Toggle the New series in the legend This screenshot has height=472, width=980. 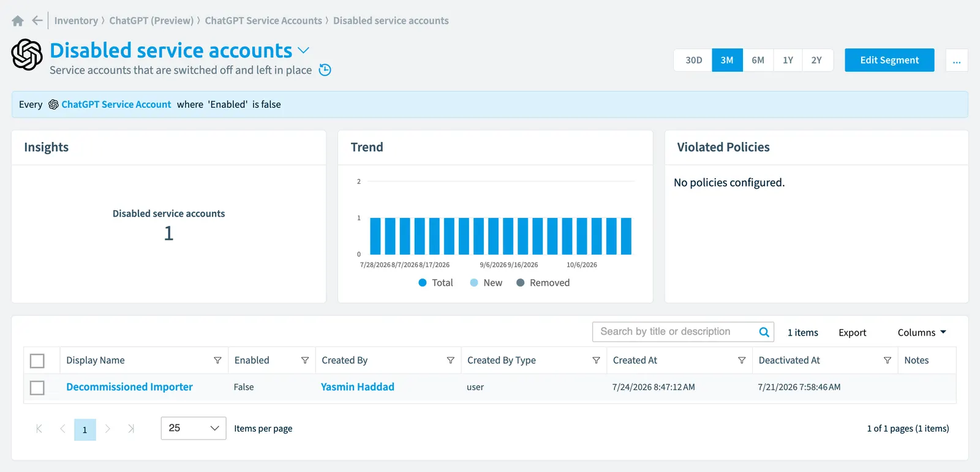(x=486, y=283)
